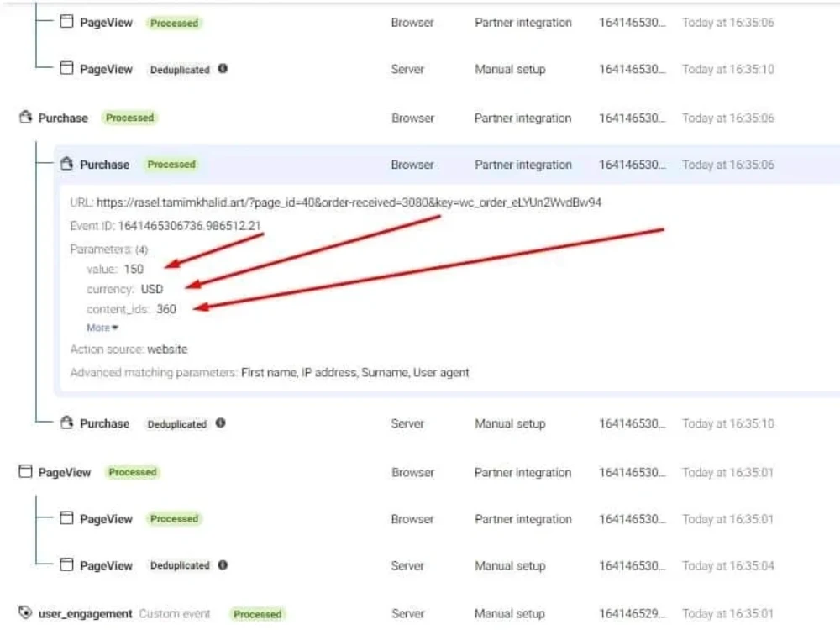Expand the deduplicated Purchase server event
Image resolution: width=840 pixels, height=630 pixels.
[447, 423]
